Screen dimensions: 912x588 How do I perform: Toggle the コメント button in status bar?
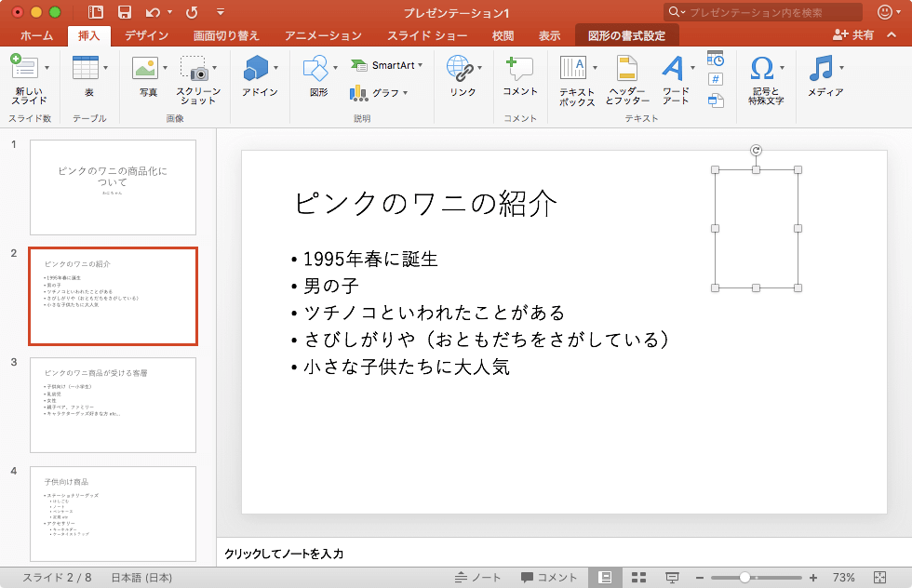pyautogui.click(x=549, y=578)
